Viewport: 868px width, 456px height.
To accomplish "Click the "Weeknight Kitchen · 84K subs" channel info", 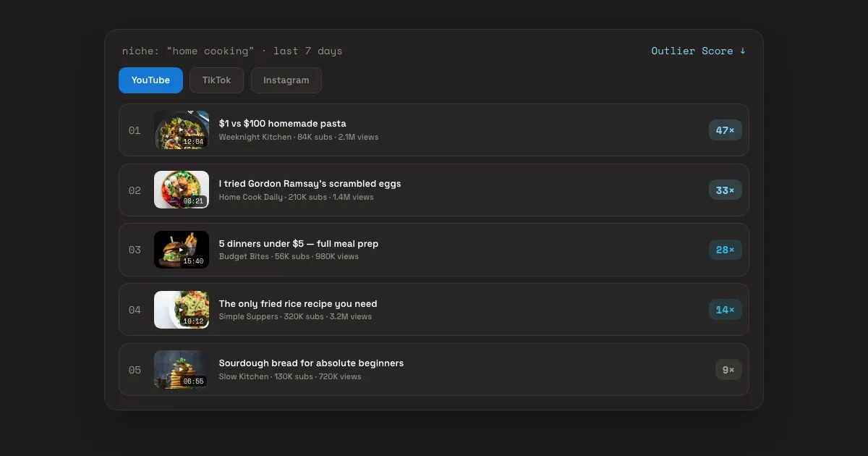I will click(x=276, y=137).
